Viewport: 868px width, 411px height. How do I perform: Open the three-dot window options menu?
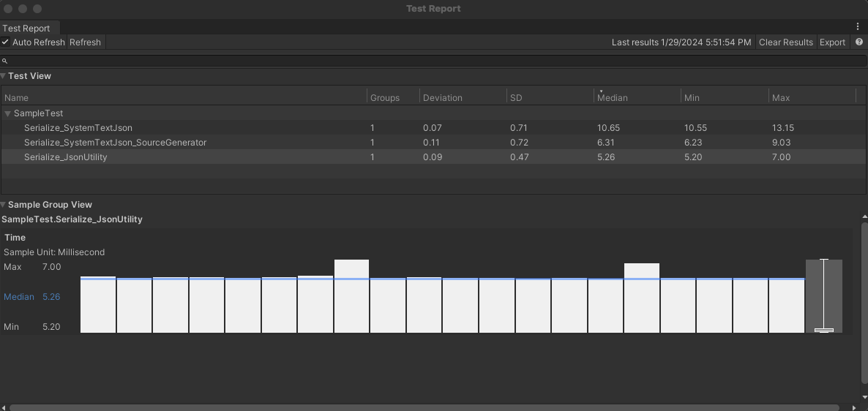858,26
